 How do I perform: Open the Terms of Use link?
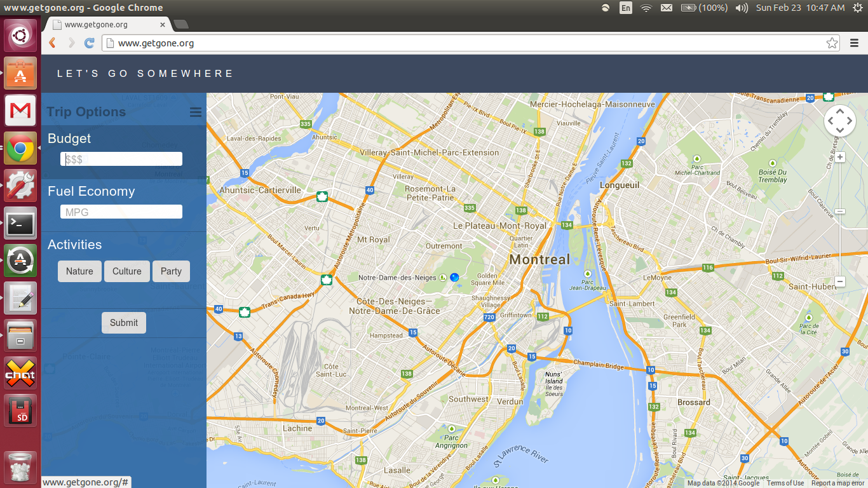pos(785,483)
